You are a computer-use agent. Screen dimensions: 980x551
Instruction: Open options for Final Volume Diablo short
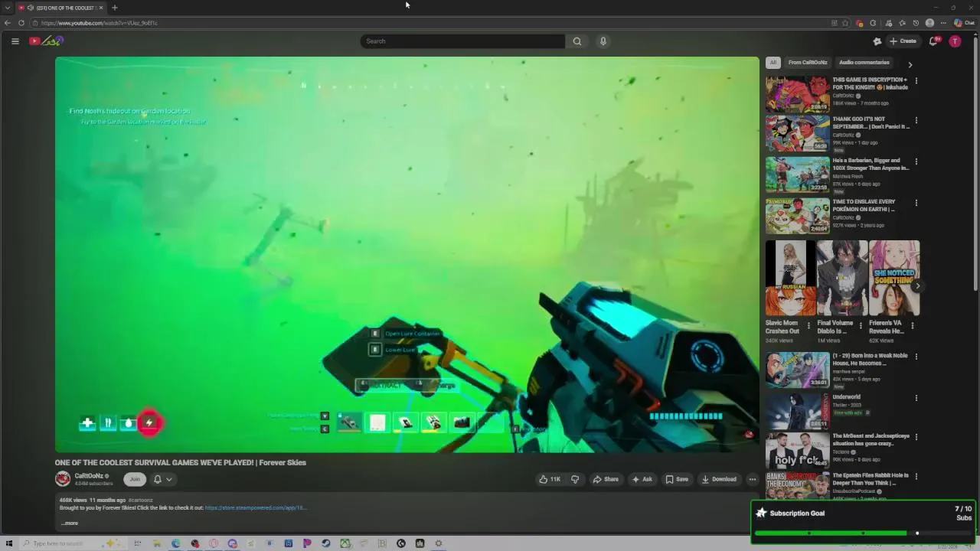(861, 324)
